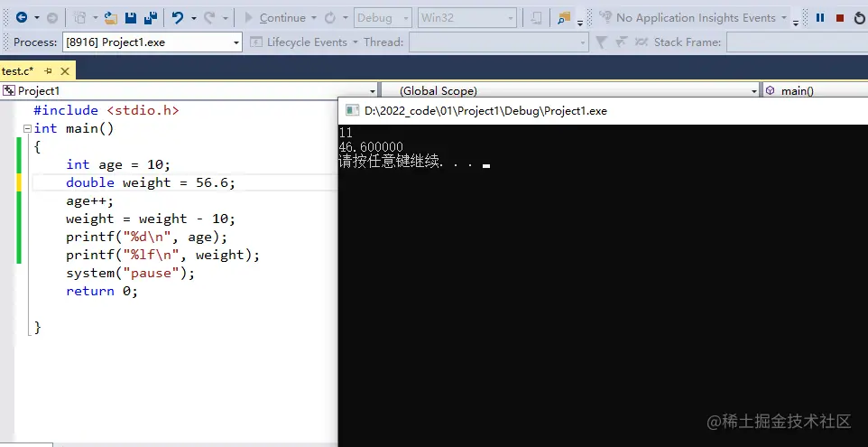Click the Open File folder icon
The image size is (868, 447).
[111, 18]
